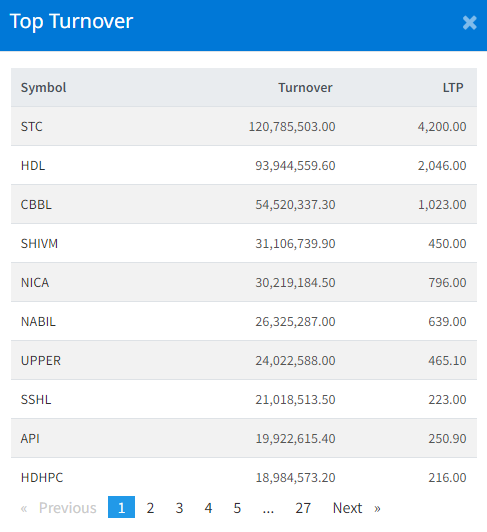Select the HDL symbol row
This screenshot has width=487, height=532.
point(244,166)
